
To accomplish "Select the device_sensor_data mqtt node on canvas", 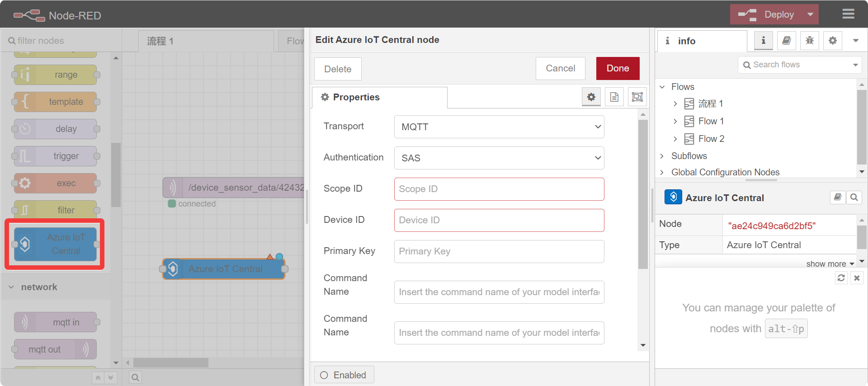I will point(234,188).
